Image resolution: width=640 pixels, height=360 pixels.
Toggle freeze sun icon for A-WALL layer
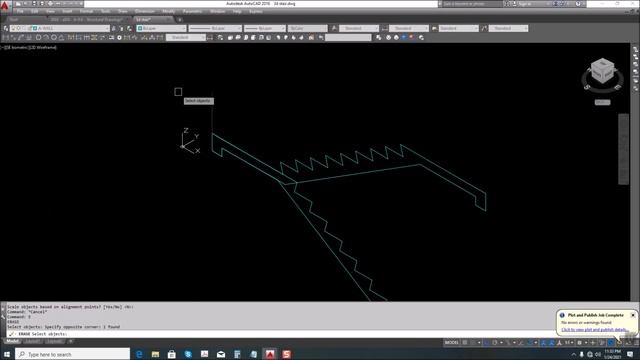coord(19,29)
